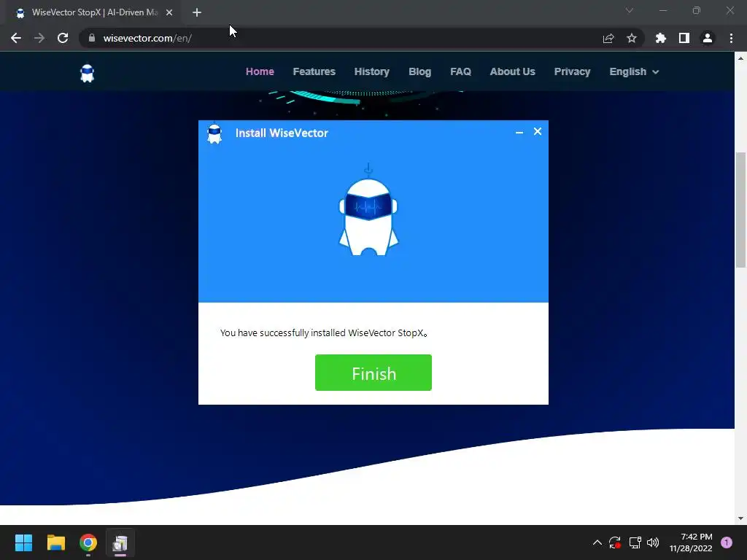This screenshot has width=747, height=560.
Task: Open network status tray icon
Action: (635, 542)
